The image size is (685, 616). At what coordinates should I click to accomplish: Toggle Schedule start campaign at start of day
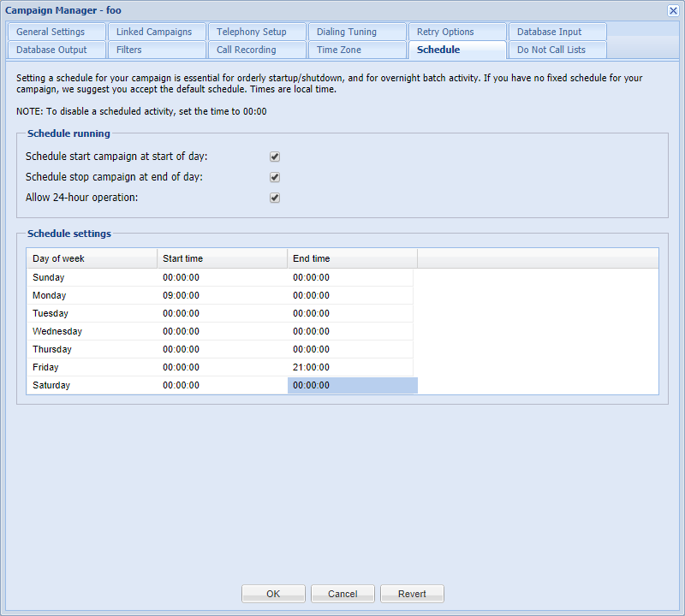click(x=275, y=157)
